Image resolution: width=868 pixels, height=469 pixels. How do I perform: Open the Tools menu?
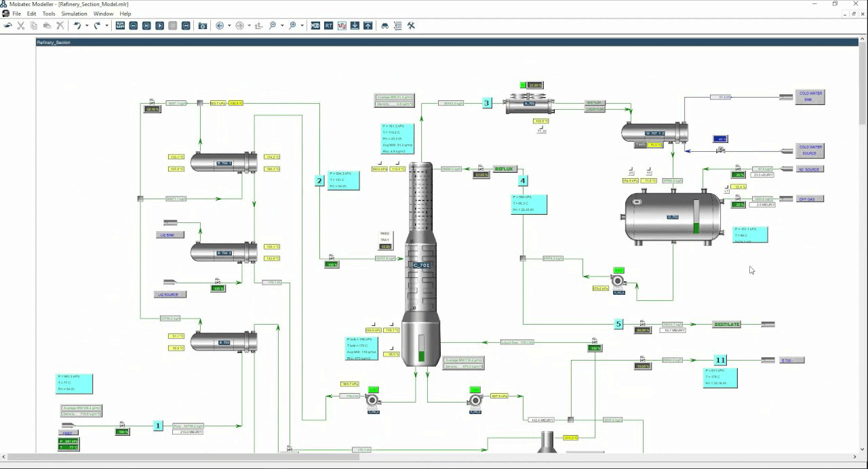(49, 14)
